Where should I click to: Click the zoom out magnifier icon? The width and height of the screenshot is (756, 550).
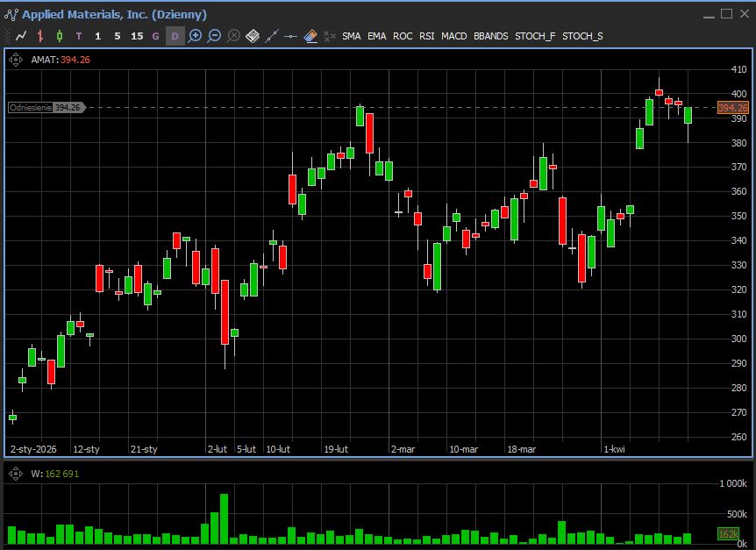pos(214,36)
